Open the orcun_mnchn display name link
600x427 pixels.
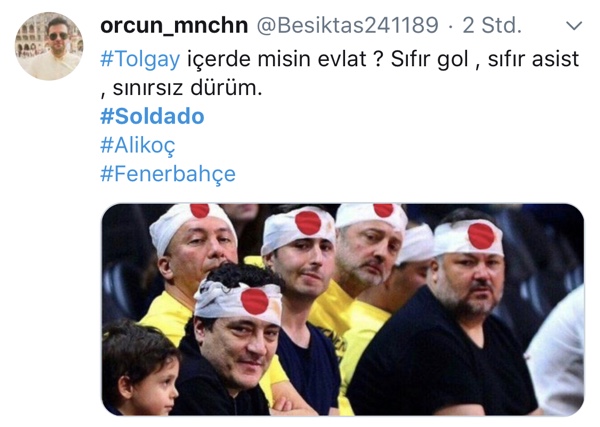(x=174, y=26)
